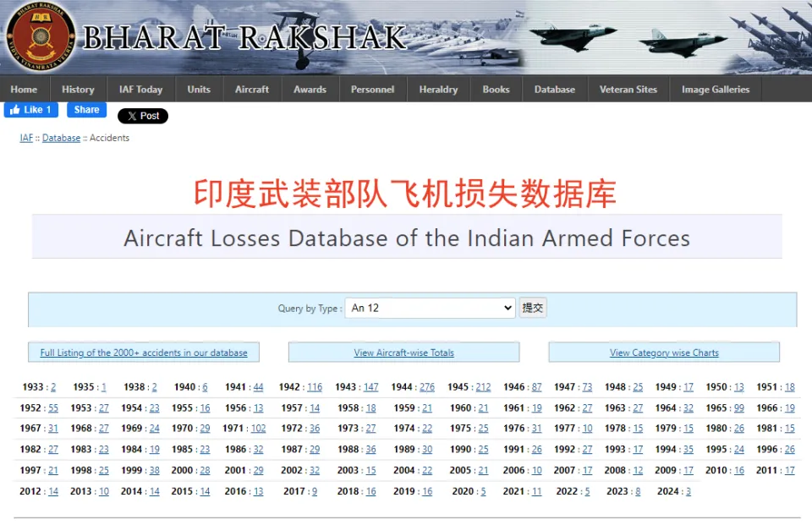The height and width of the screenshot is (525, 812).
Task: Open the 1962 accidents count link
Action: point(587,408)
